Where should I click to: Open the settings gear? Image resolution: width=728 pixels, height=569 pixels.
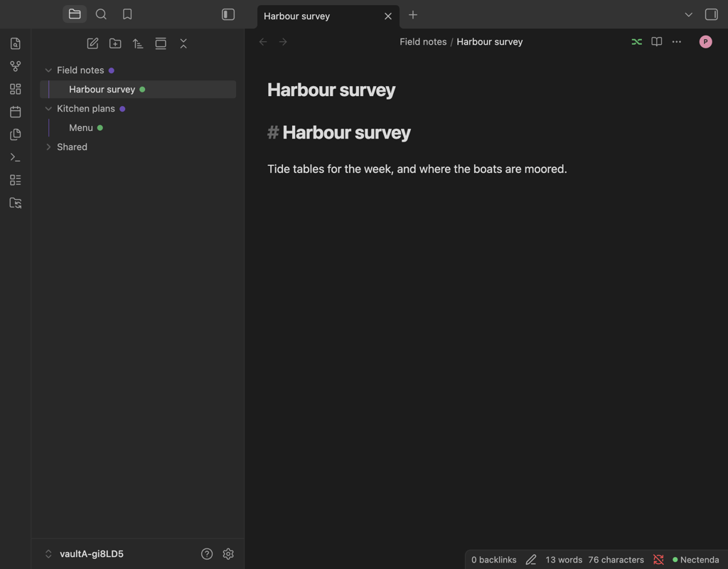[x=228, y=553]
